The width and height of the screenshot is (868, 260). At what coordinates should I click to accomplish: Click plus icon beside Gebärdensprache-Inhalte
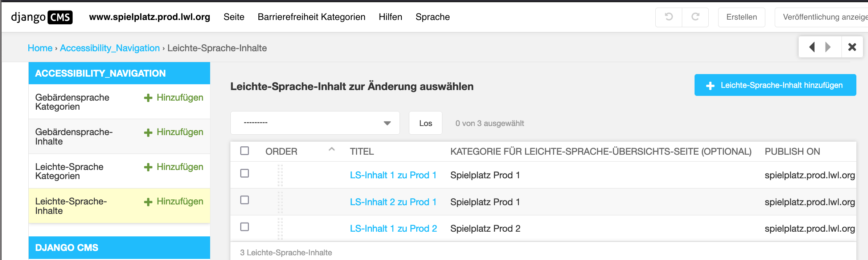[148, 133]
